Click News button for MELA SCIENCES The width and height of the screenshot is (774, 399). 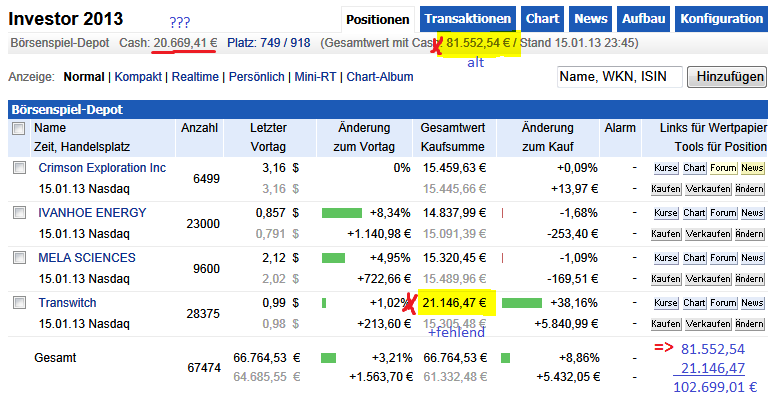point(752,258)
